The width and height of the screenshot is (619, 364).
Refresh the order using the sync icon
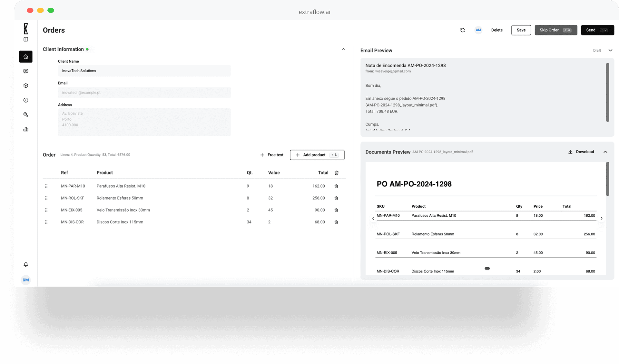[x=463, y=30]
